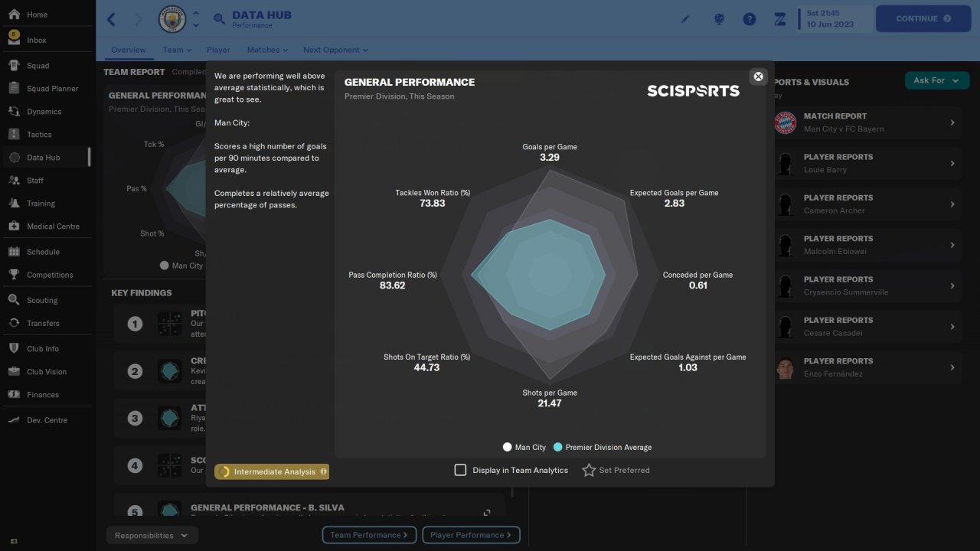Click the CONTINUE button
The width and height of the screenshot is (980, 551).
(923, 19)
